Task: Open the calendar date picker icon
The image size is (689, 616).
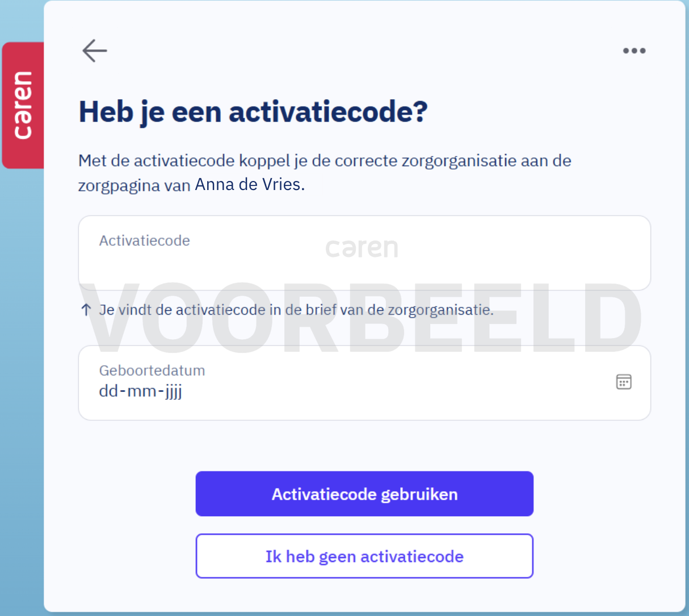Action: point(624,382)
